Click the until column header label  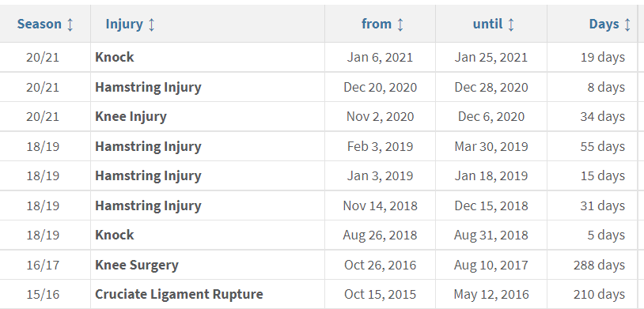[x=487, y=24]
